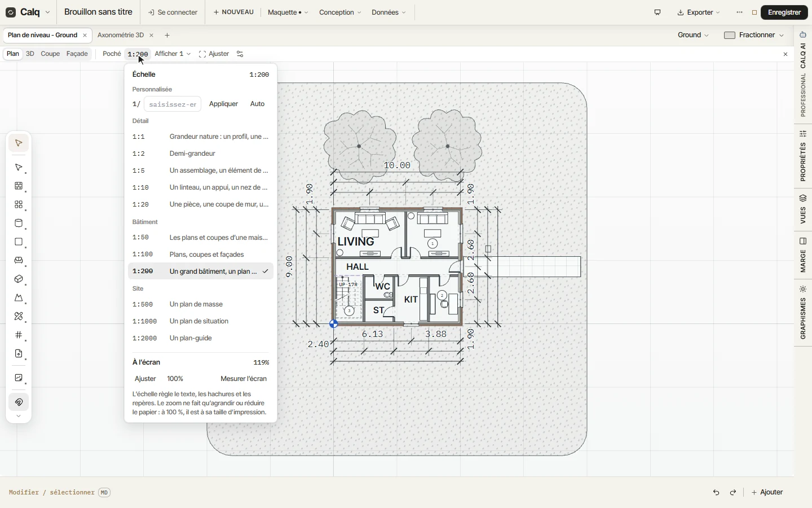
Task: Select the wall tool with the brick icon
Action: (x=19, y=186)
